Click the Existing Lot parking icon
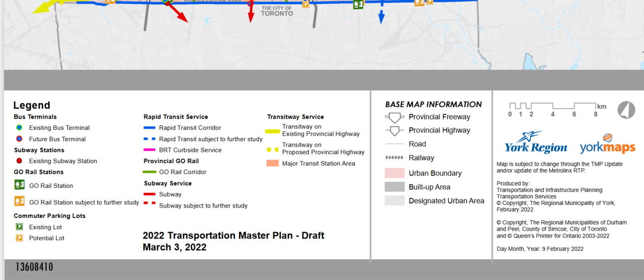 19,227
